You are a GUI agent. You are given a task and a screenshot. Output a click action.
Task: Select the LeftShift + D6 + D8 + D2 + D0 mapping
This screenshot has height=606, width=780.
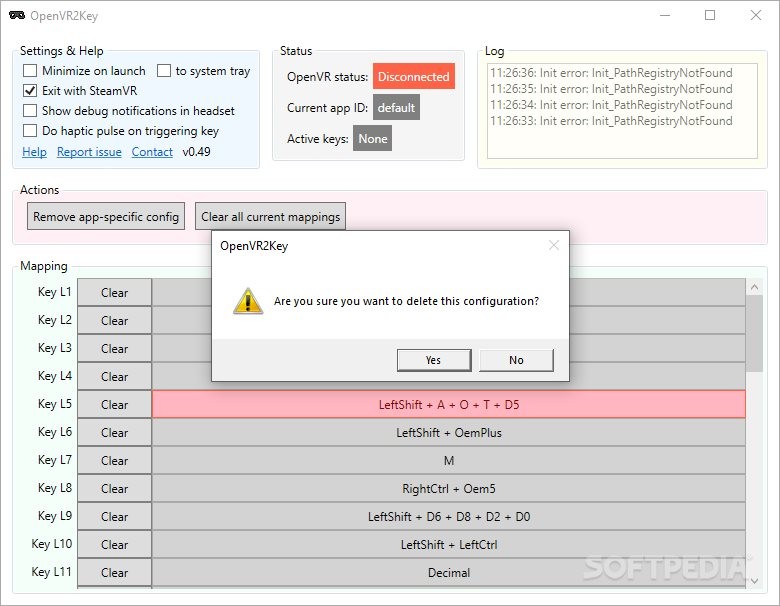tap(449, 516)
